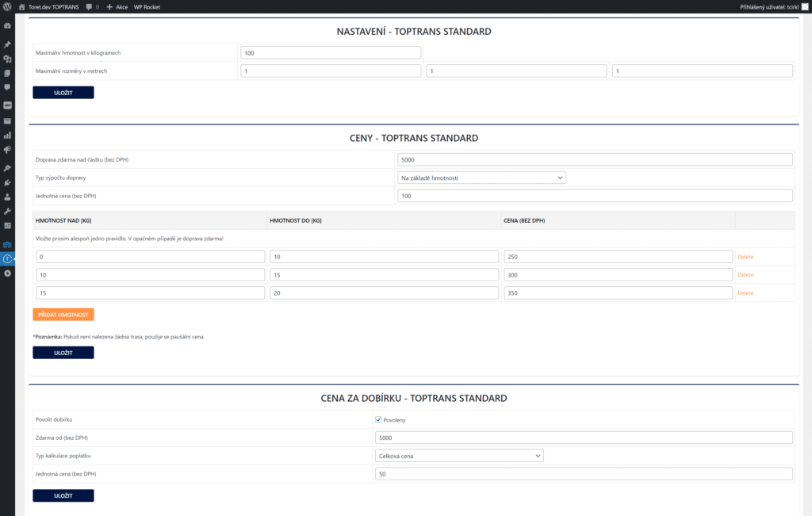812x516 pixels.
Task: Open the Comments sidebar icon
Action: (x=7, y=87)
